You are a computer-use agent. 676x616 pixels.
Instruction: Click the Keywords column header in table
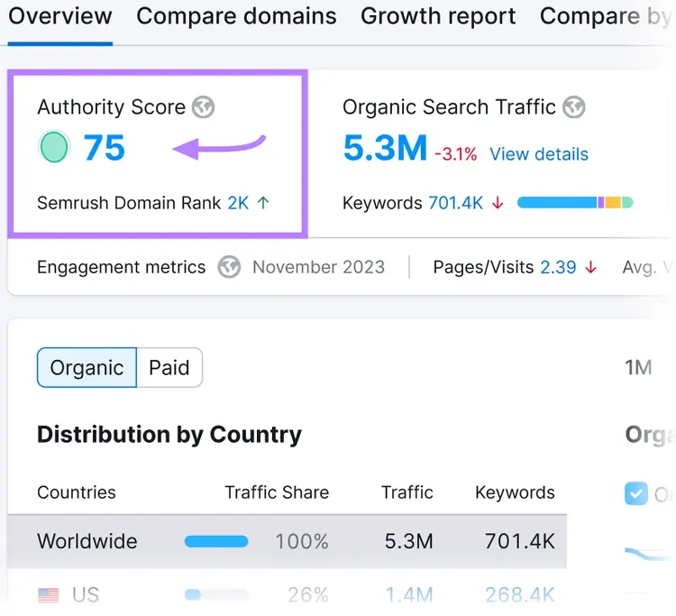click(x=515, y=492)
